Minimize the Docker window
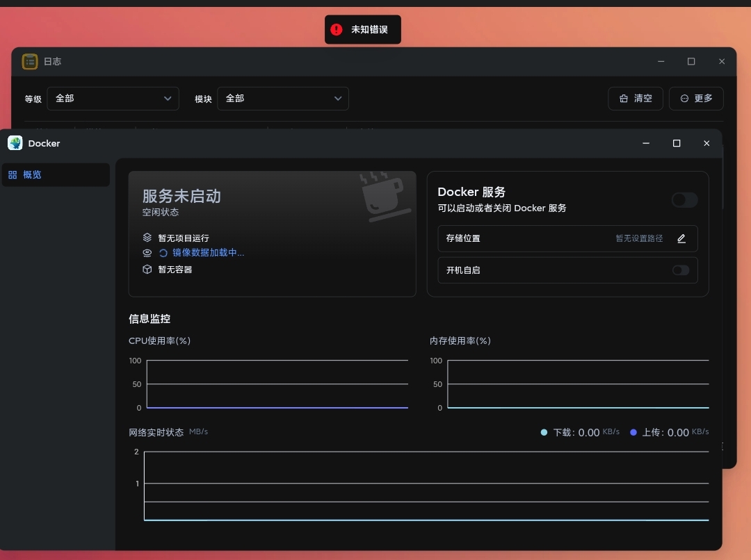This screenshot has height=560, width=751. coord(645,143)
